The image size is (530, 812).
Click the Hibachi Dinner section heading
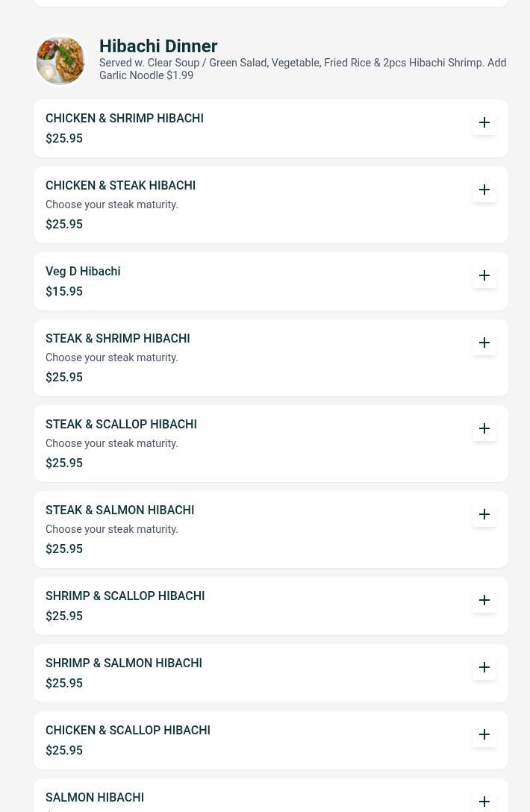click(158, 46)
